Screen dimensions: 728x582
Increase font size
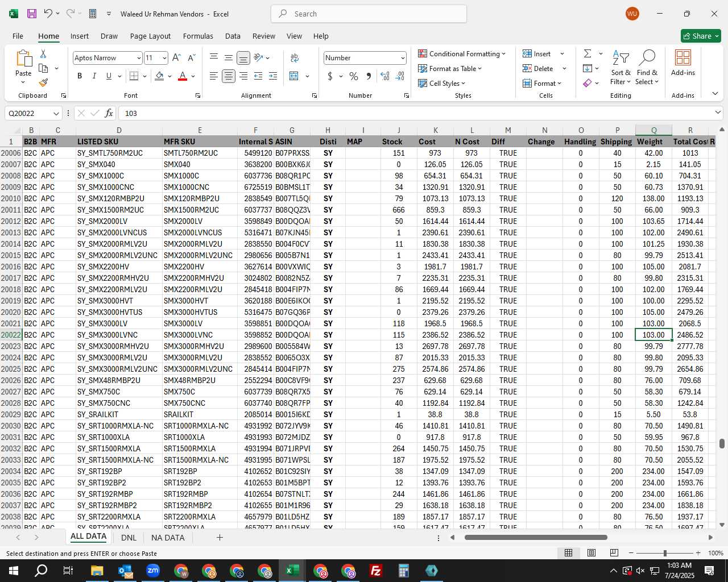click(176, 58)
